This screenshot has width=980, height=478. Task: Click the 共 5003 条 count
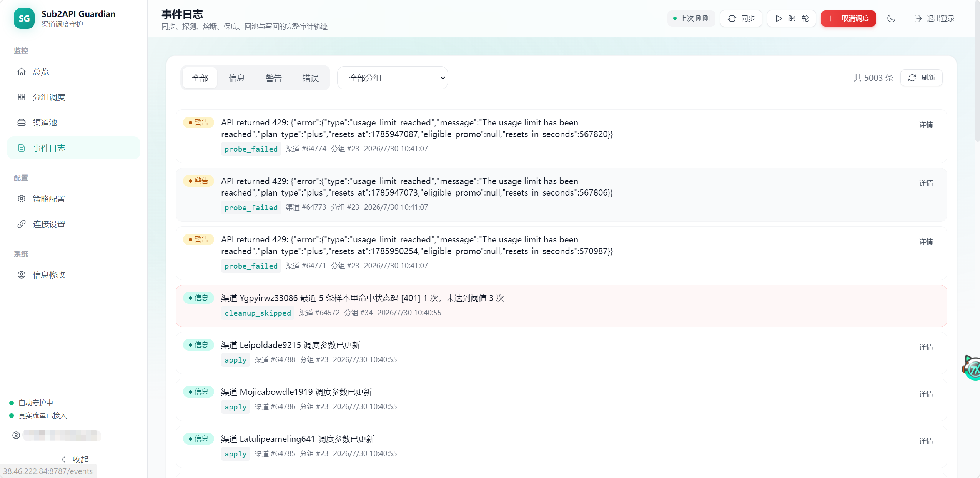pos(873,78)
